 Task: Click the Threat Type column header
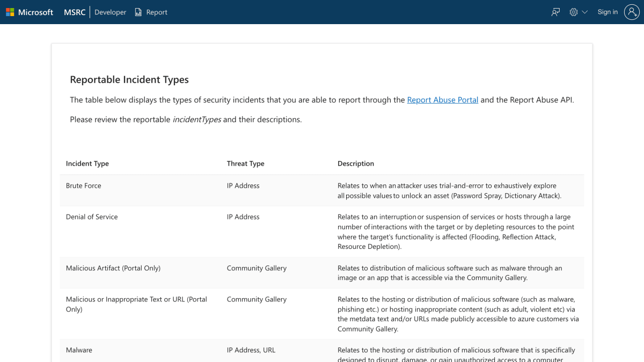point(246,164)
